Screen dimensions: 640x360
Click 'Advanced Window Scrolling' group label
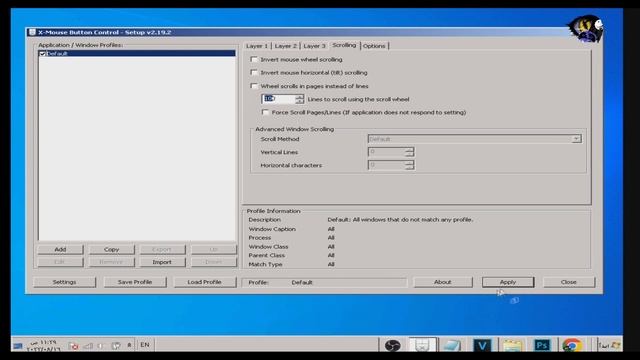pyautogui.click(x=294, y=129)
